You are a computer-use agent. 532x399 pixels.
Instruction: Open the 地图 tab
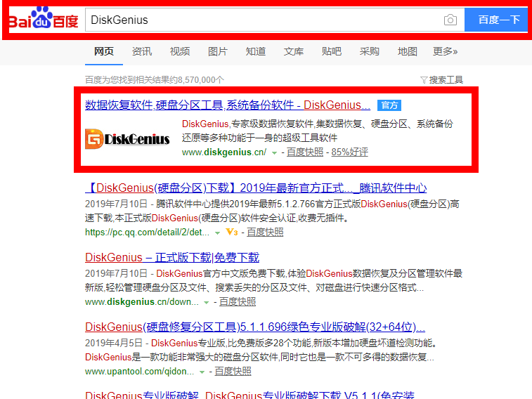coord(408,51)
